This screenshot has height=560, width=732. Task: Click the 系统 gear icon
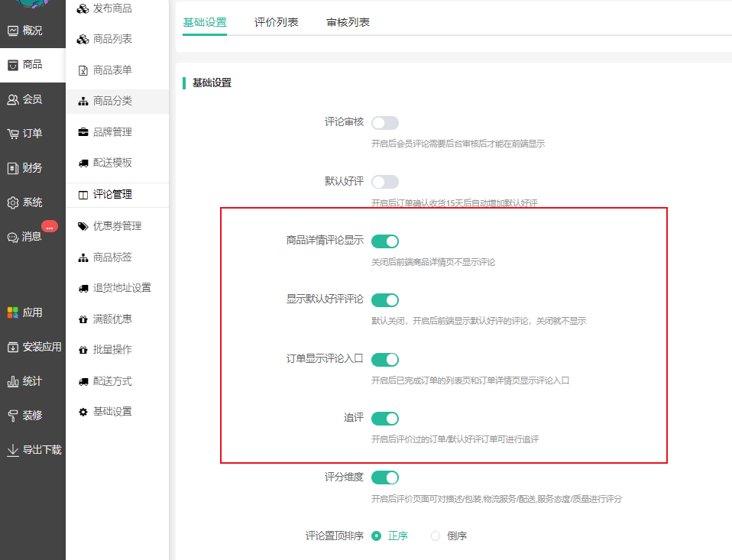click(13, 202)
